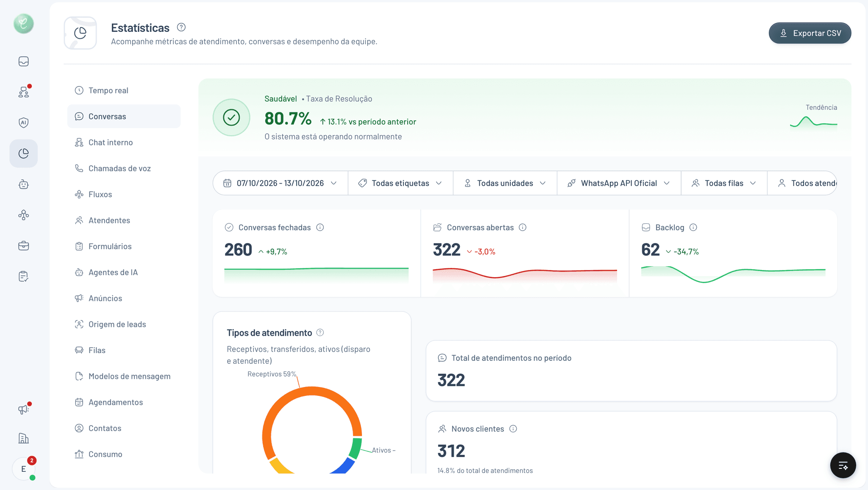Click info icon next to Backlog
Image resolution: width=868 pixels, height=490 pixels.
tap(693, 227)
